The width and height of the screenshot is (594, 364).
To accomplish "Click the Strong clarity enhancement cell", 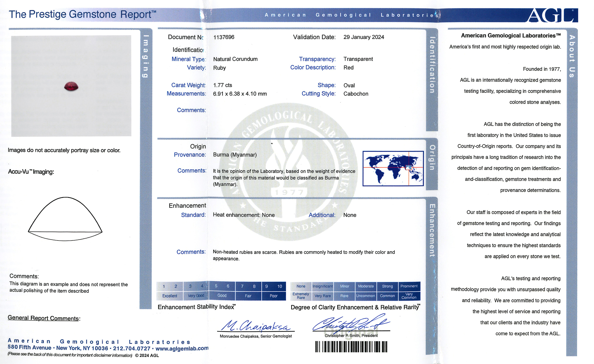I will (x=387, y=286).
